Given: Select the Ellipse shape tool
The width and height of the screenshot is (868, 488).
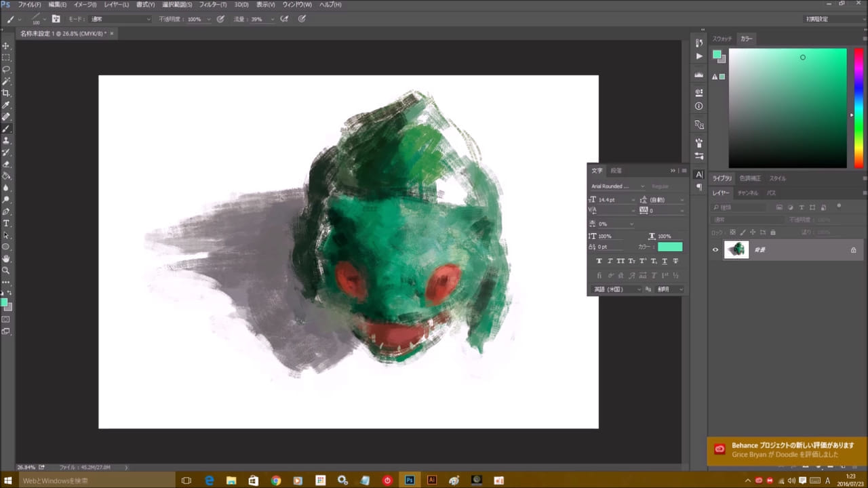Looking at the screenshot, I should point(6,247).
